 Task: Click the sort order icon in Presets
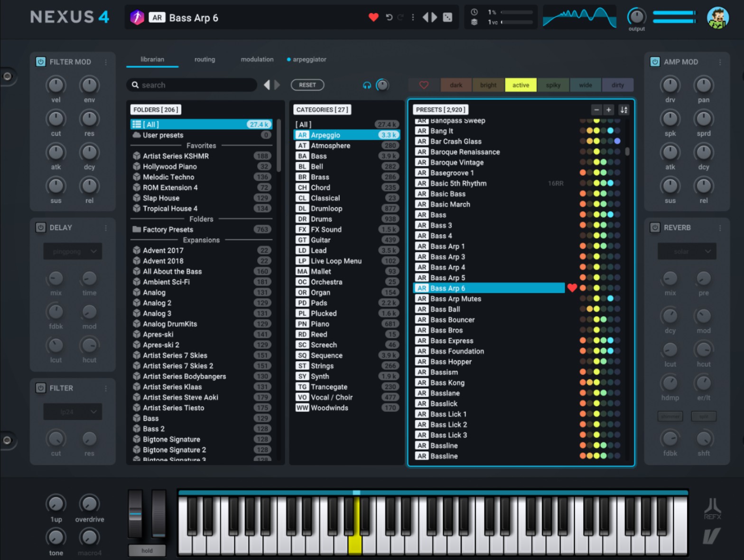pyautogui.click(x=623, y=110)
